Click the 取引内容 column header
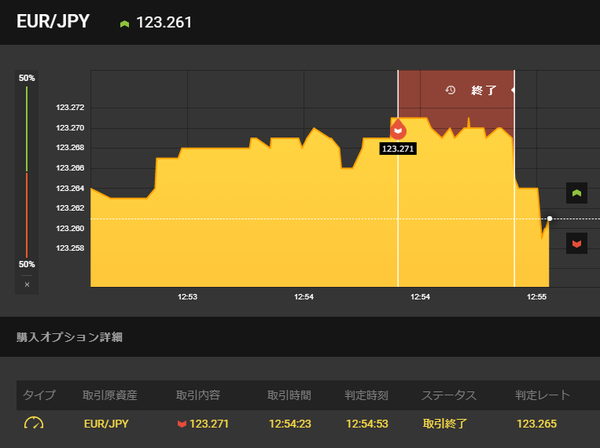Viewport: 600px width, 448px height. pyautogui.click(x=198, y=395)
